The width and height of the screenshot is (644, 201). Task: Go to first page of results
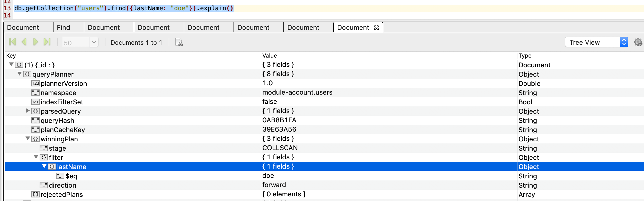pyautogui.click(x=12, y=42)
